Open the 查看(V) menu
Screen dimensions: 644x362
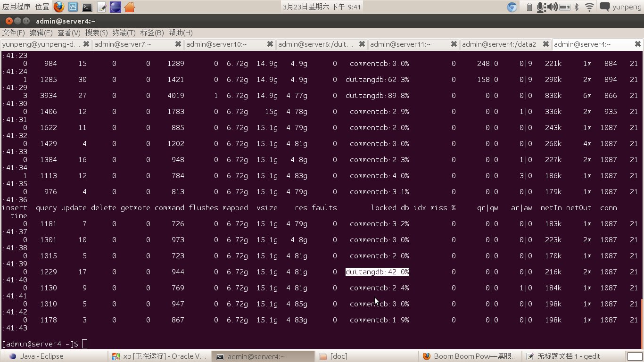click(x=69, y=33)
